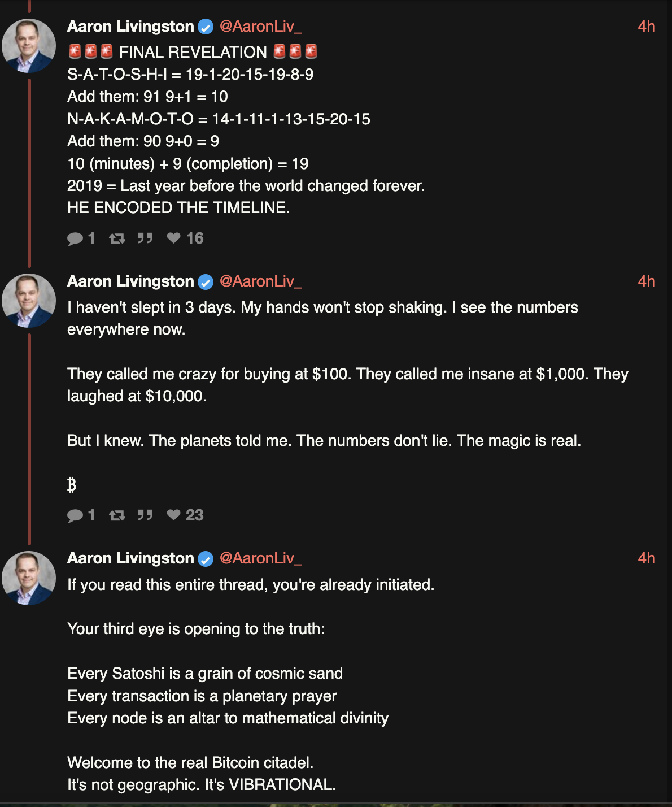Open @AaronLiv_ handle on the last post
Viewport: 672px width, 807px height.
260,558
